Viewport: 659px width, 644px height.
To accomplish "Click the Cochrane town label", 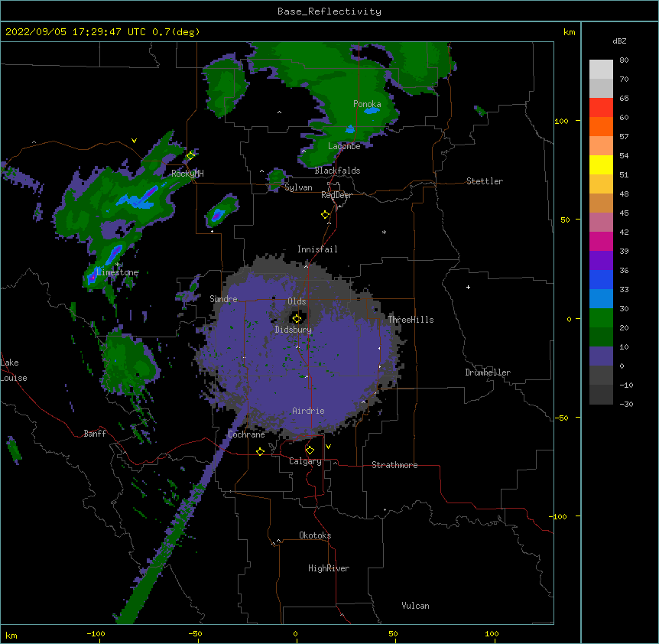I will 246,434.
